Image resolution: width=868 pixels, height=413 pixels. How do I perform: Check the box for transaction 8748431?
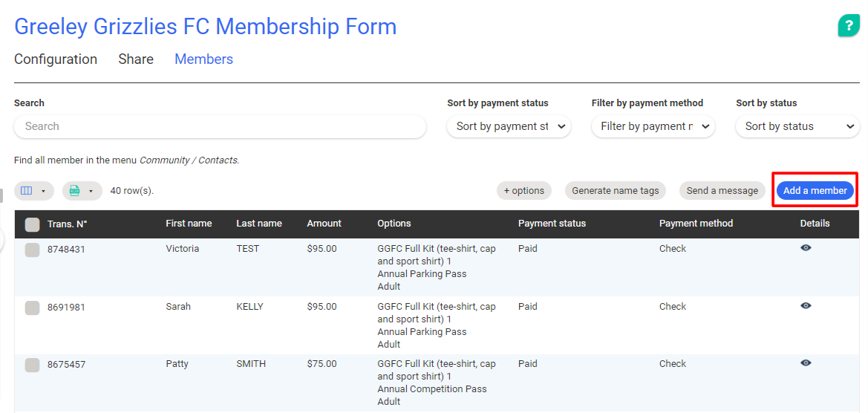click(33, 250)
